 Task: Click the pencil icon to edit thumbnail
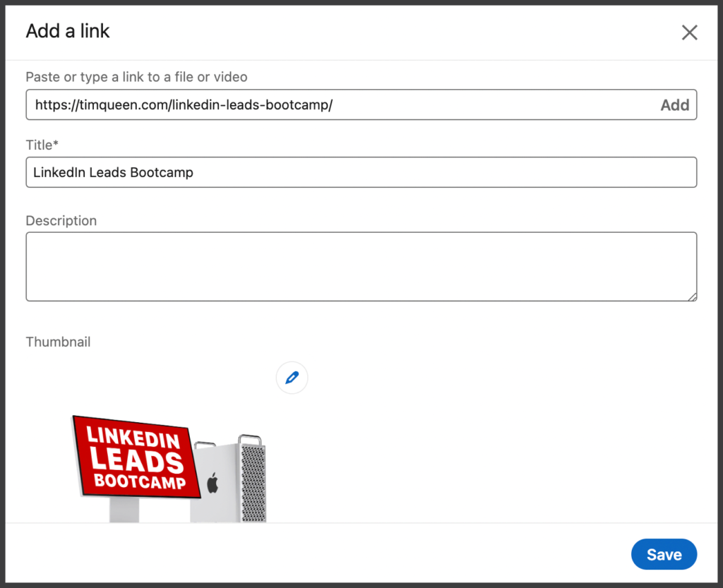click(292, 378)
